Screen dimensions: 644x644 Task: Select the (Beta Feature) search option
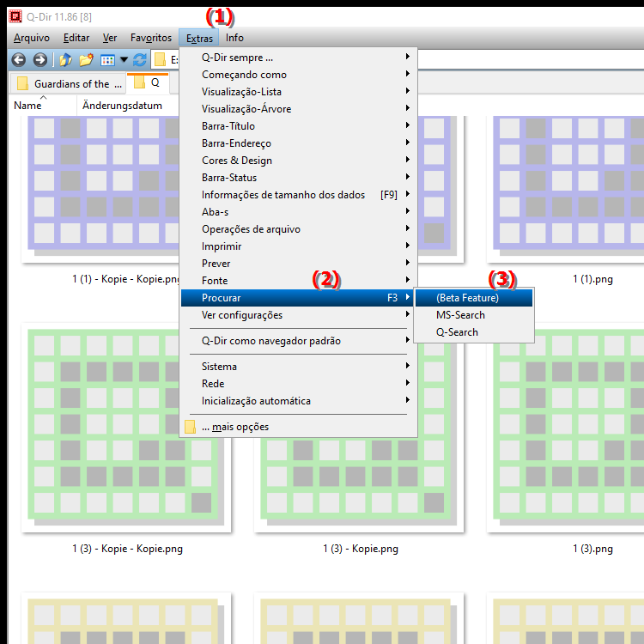474,298
